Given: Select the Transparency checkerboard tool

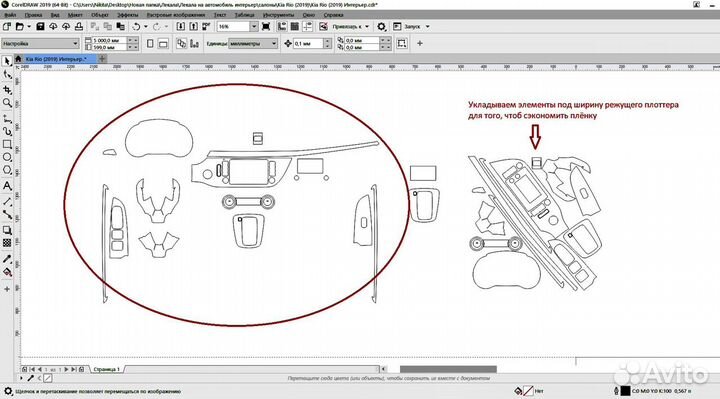Looking at the screenshot, I should click(x=7, y=243).
